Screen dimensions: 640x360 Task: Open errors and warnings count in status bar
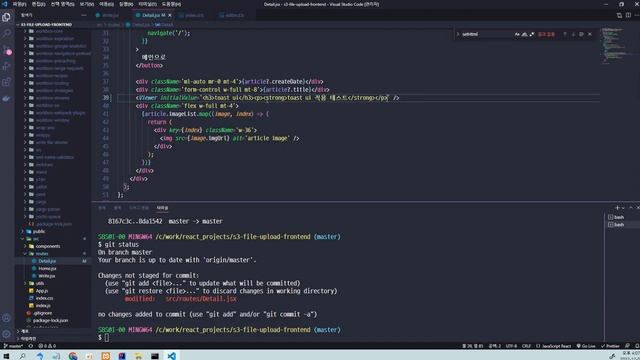point(47,346)
